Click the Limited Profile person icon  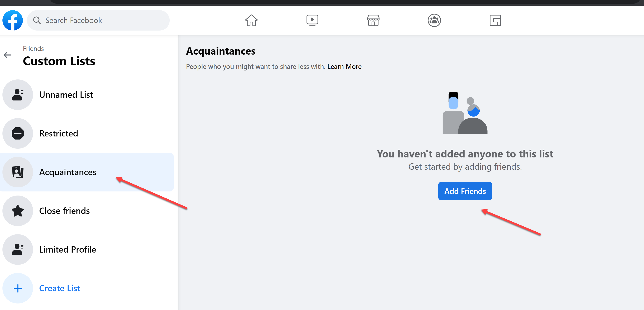click(18, 249)
